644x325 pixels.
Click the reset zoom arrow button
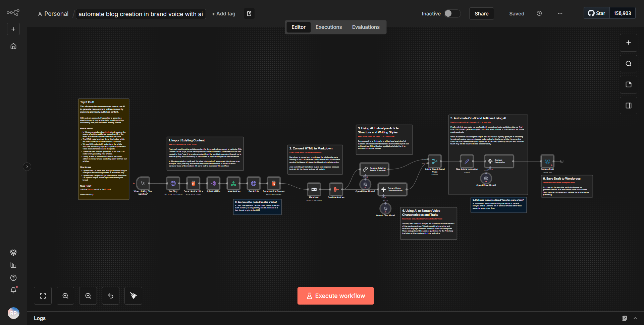(111, 296)
